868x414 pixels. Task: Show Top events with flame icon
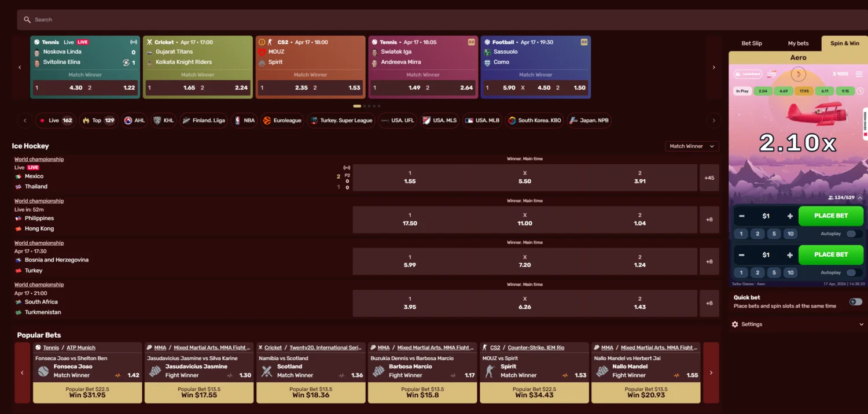pos(98,120)
